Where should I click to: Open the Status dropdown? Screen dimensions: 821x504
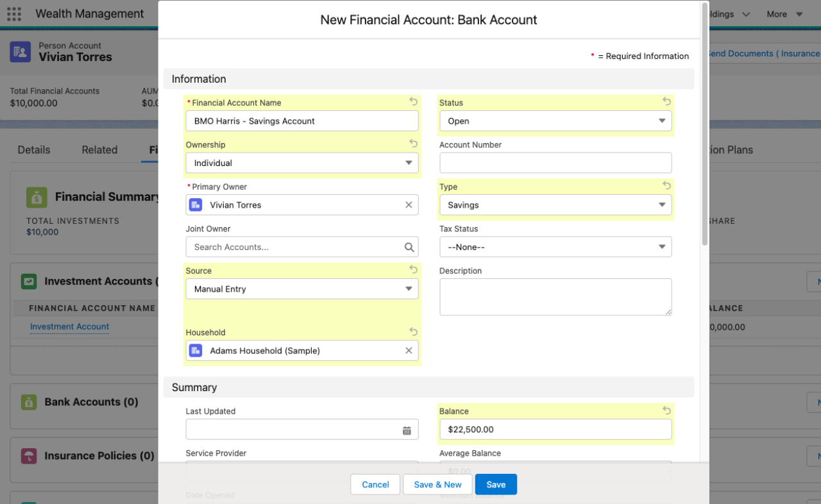555,121
